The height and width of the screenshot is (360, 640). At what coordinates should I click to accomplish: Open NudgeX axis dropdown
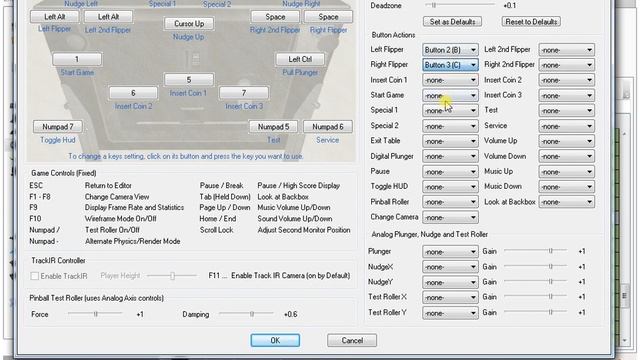[450, 267]
